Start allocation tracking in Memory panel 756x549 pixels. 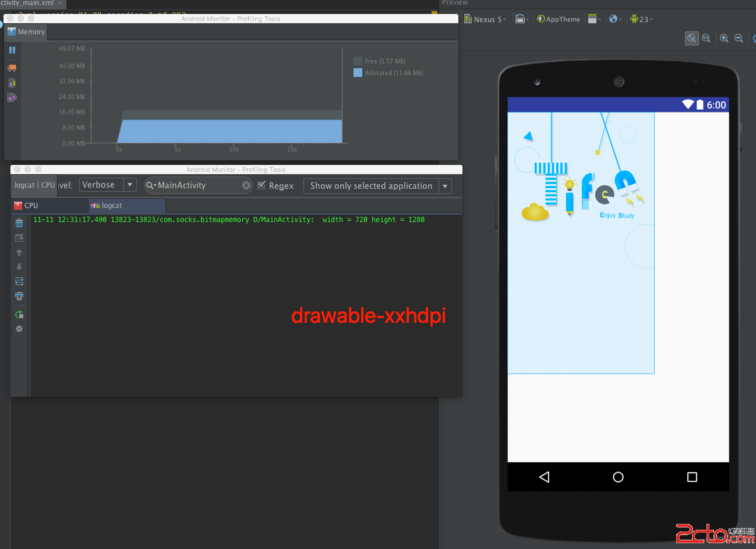[12, 97]
